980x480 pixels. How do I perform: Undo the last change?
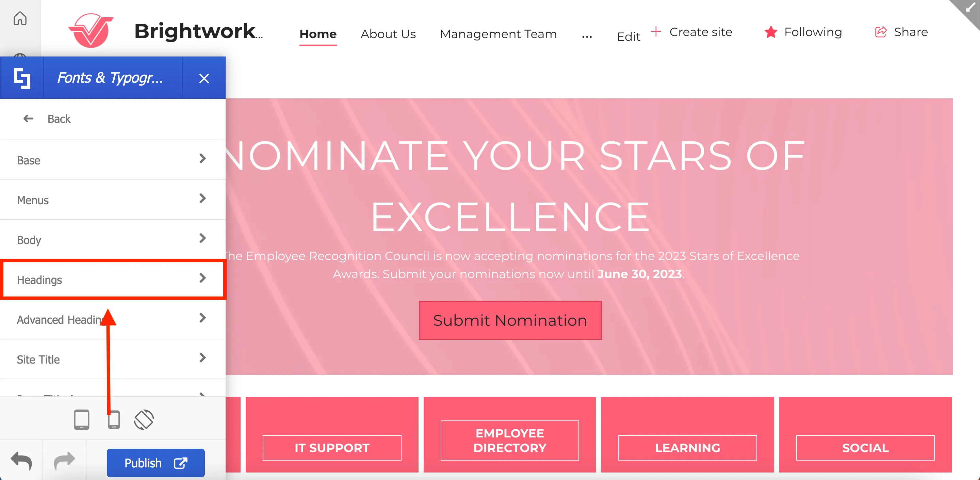(x=21, y=461)
